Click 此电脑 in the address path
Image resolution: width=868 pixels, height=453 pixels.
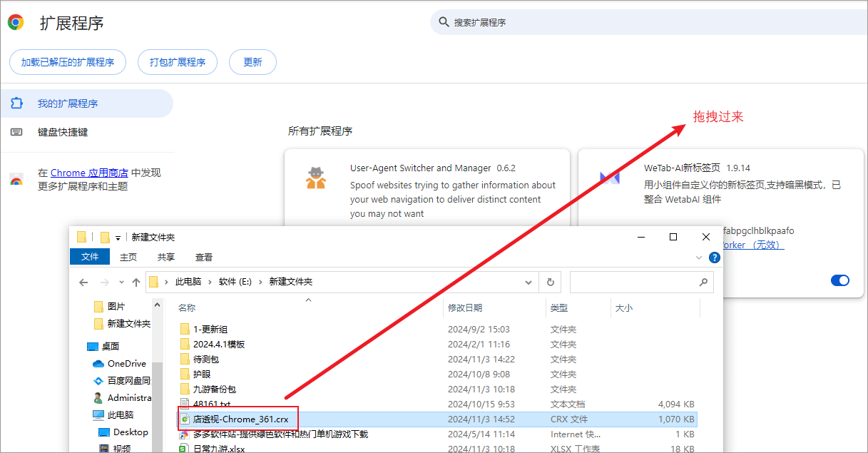[188, 282]
